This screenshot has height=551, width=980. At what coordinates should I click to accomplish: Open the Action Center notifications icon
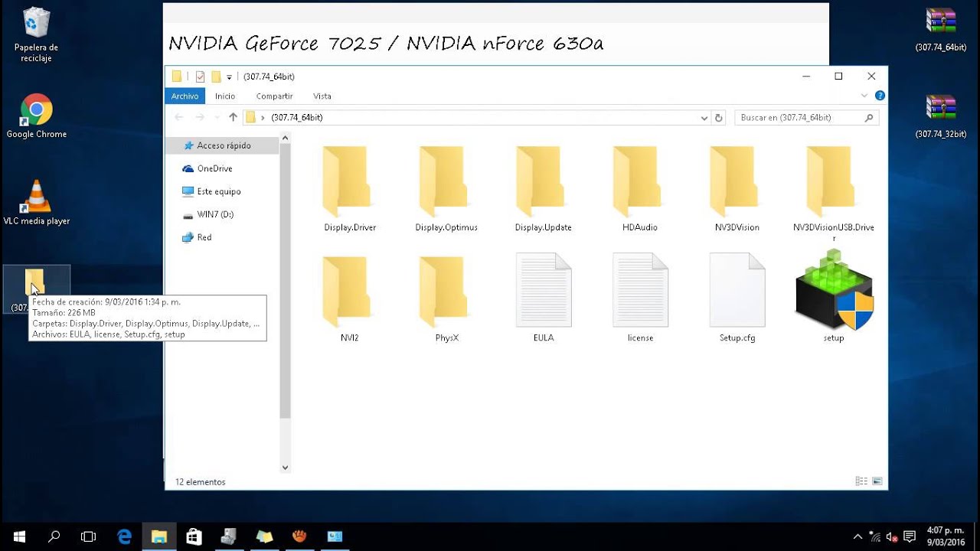[910, 536]
